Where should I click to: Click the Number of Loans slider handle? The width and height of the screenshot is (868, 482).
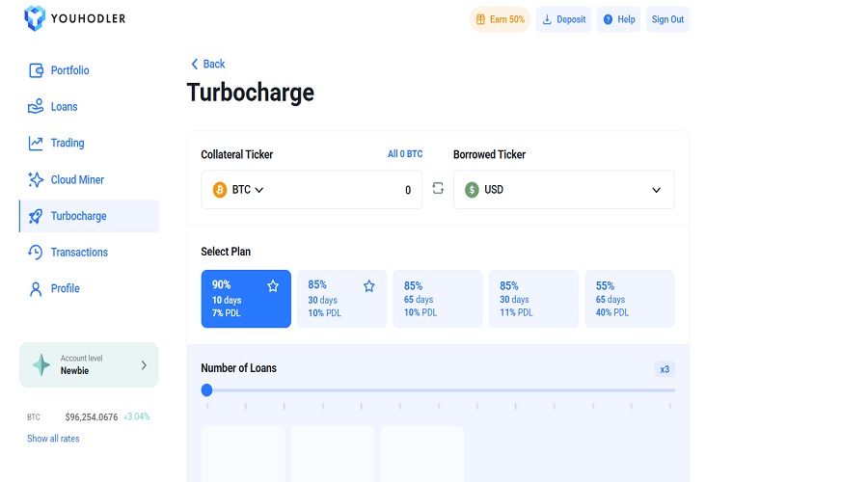(x=207, y=390)
